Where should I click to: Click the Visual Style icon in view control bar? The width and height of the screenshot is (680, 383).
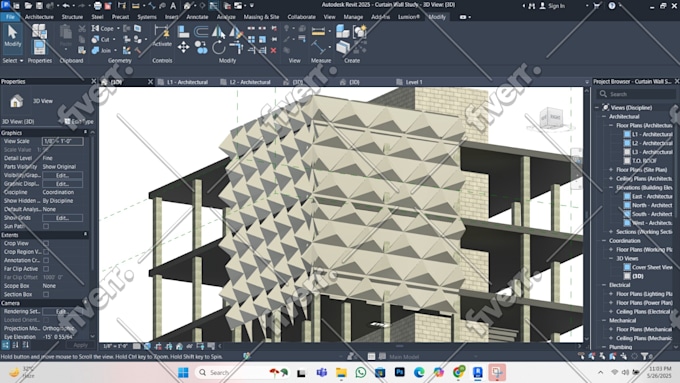pyautogui.click(x=147, y=346)
